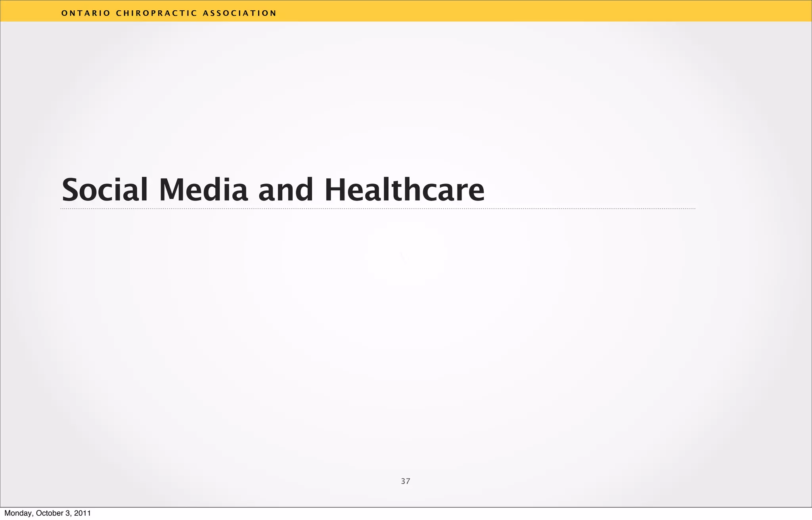Click the 'Social Media and Healthcare' slide title
This screenshot has height=520, width=812.
(x=273, y=190)
